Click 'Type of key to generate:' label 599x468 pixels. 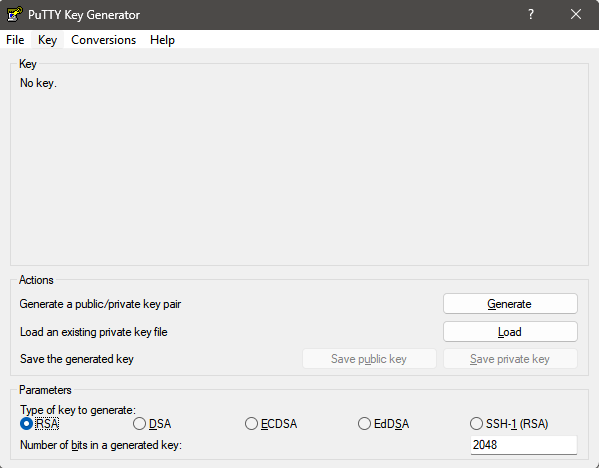click(78, 410)
